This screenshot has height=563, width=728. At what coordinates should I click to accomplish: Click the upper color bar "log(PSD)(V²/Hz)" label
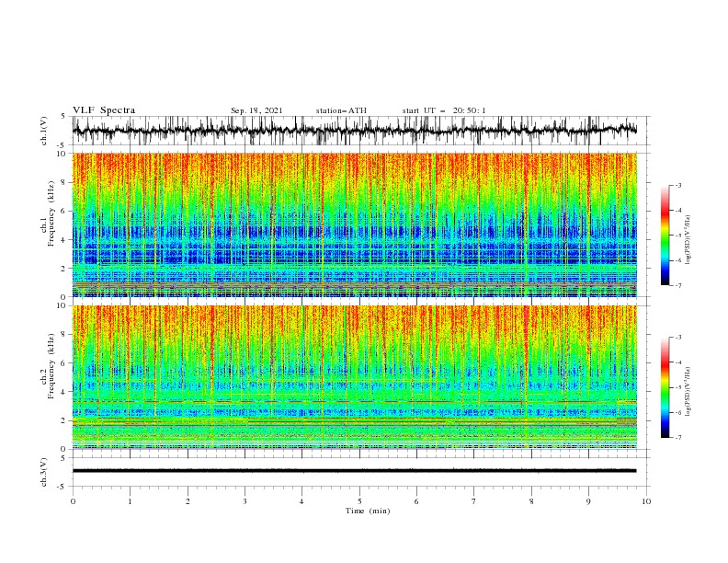point(688,240)
